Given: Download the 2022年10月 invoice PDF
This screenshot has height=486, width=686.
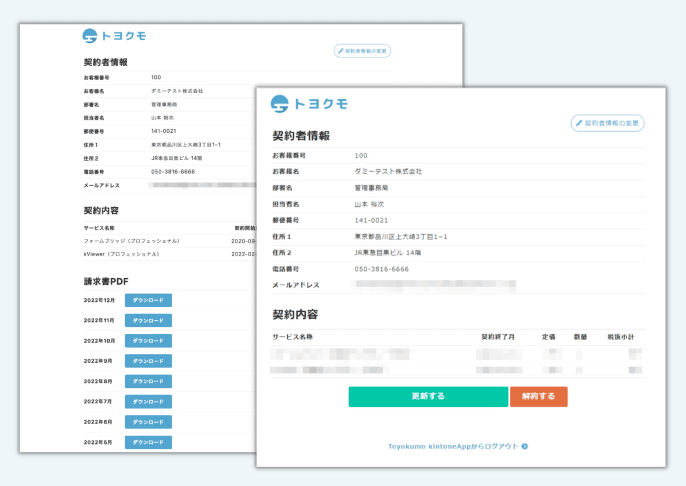Looking at the screenshot, I should 148,340.
